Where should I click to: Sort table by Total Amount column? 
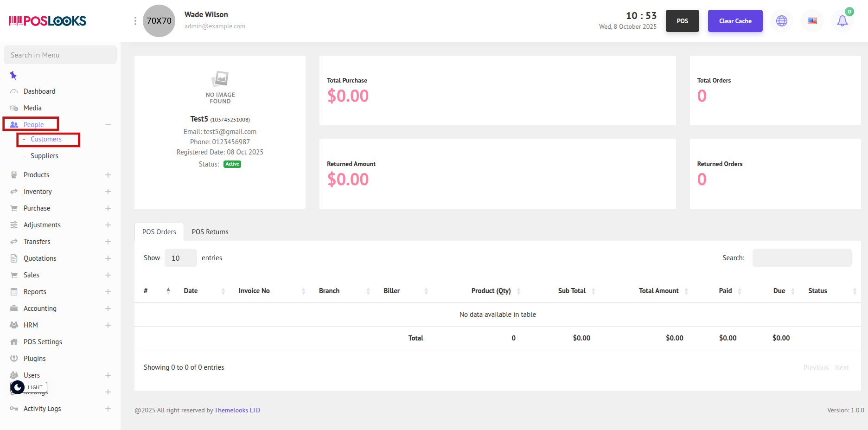point(658,291)
